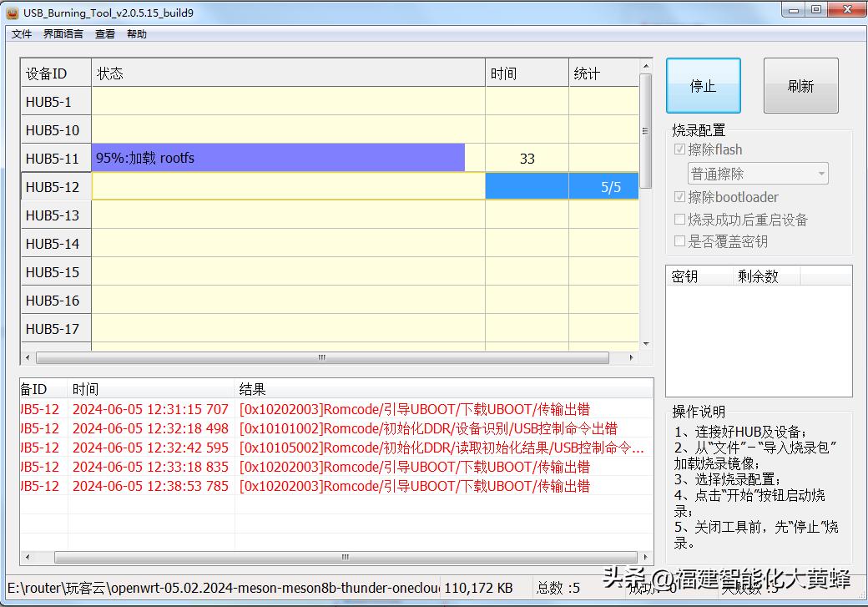
Task: Click the application icon in the title bar
Action: pos(13,10)
